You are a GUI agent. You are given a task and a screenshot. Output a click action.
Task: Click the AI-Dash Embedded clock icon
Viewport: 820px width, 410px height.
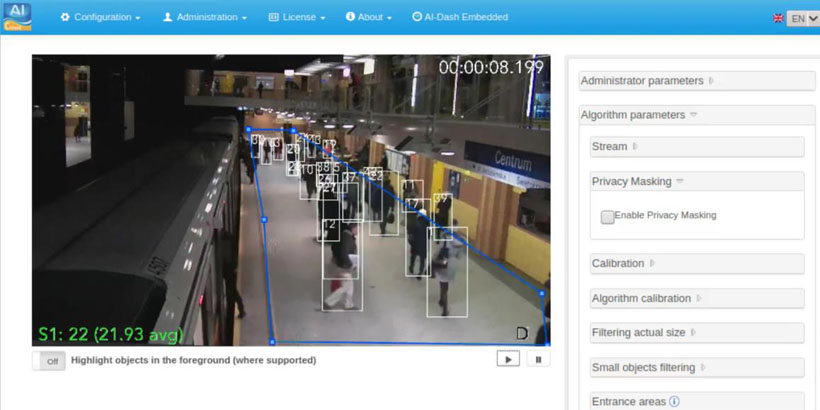(417, 17)
